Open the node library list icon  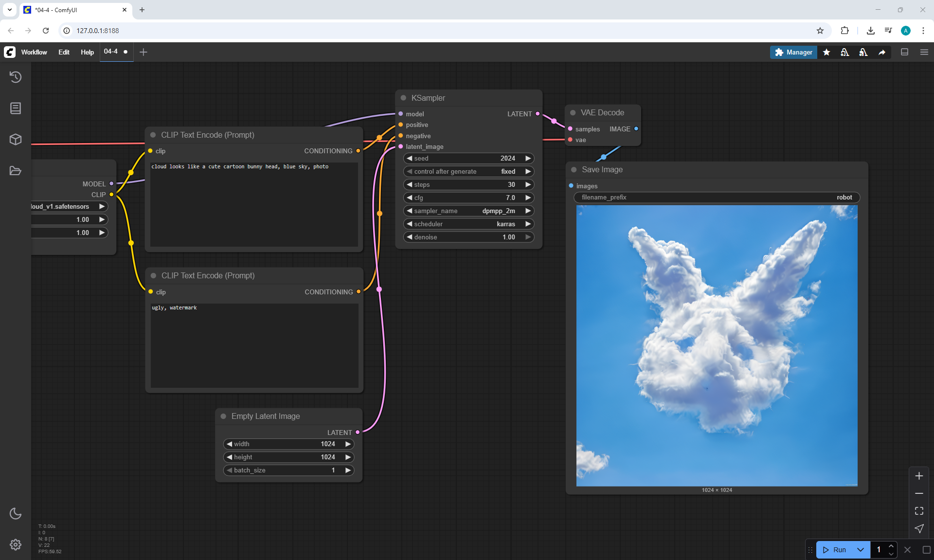tap(16, 108)
